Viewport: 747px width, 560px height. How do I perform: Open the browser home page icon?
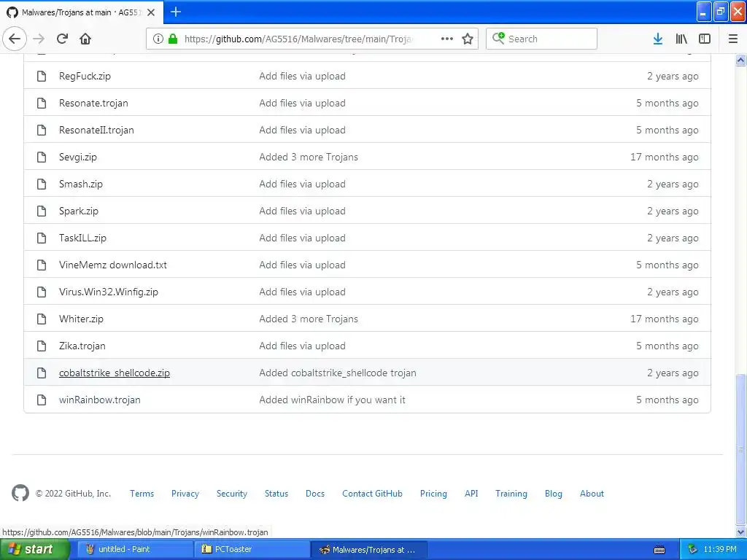[85, 39]
